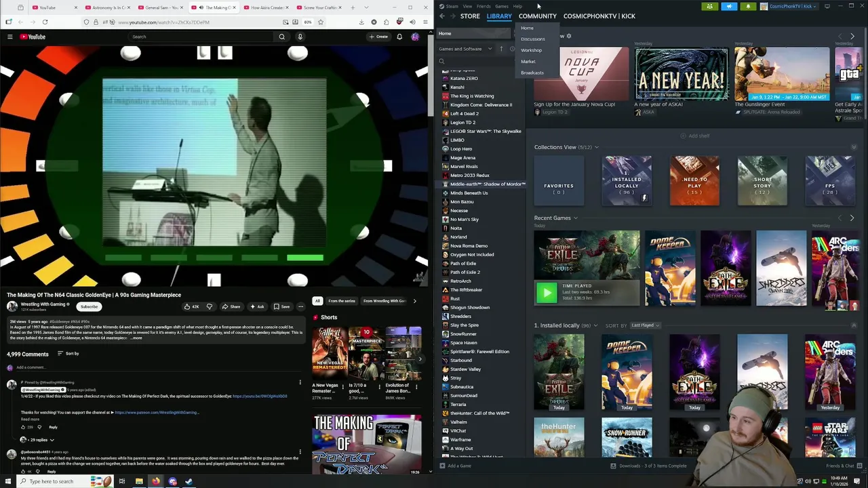Open Steam notifications bell button

tap(748, 6)
